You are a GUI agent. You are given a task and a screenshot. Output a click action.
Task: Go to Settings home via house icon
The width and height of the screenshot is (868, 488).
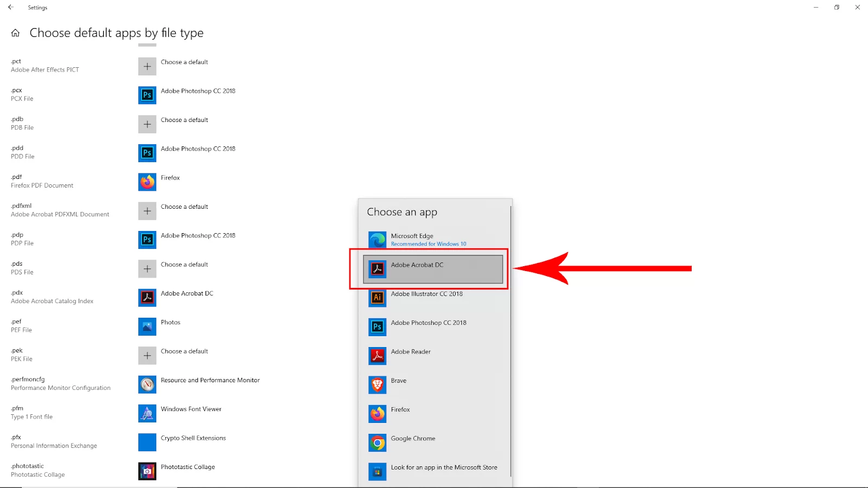pos(15,33)
